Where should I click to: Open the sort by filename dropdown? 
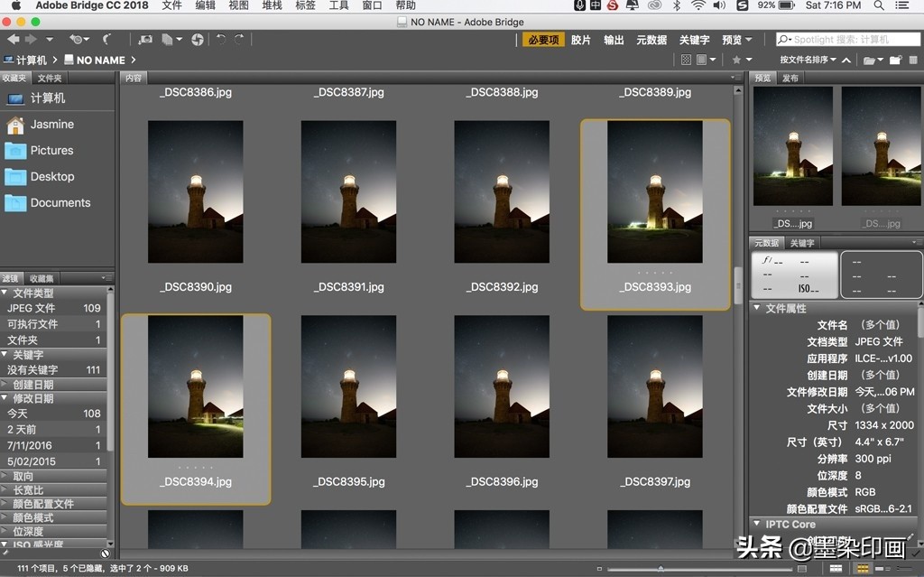pos(808,60)
